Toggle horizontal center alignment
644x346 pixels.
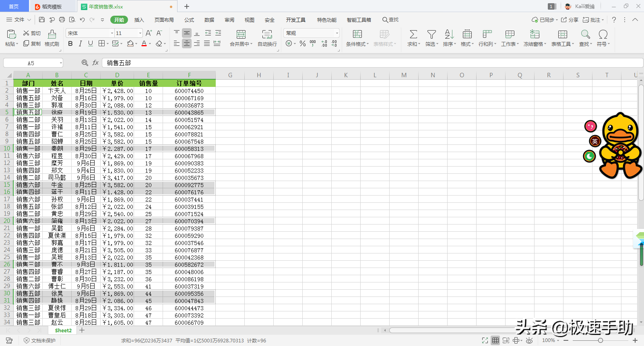(187, 43)
